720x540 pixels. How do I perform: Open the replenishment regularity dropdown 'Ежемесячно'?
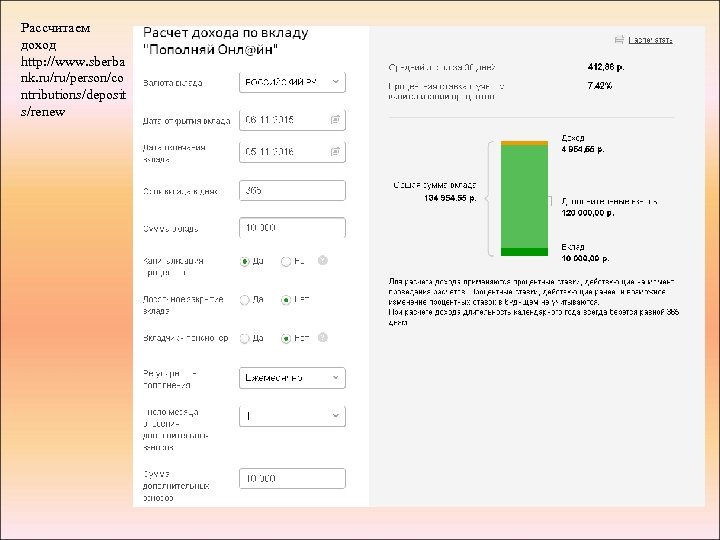coord(292,378)
